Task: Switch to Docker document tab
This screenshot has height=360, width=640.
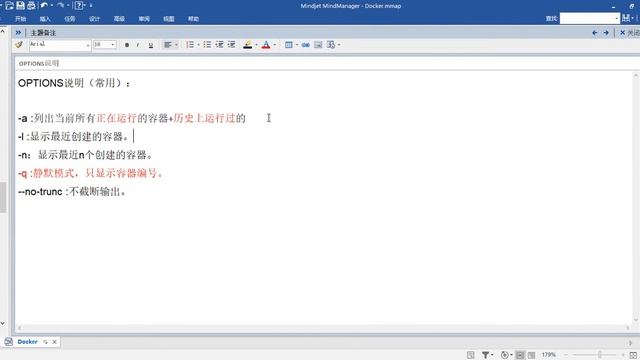Action: tap(27, 342)
